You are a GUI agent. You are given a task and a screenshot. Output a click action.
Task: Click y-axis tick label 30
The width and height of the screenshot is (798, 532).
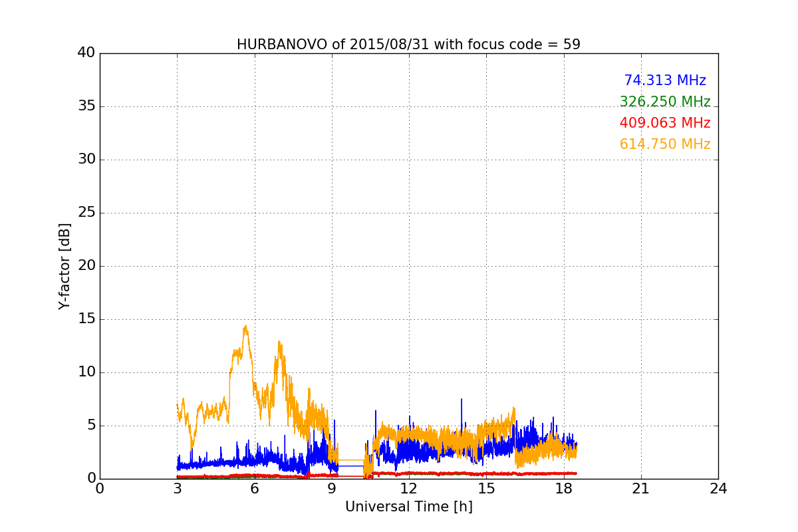(86, 160)
